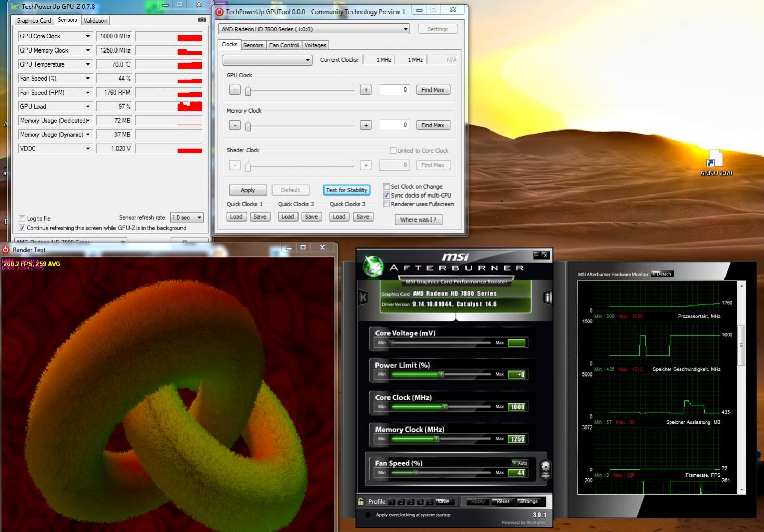Check the Linked to Core Clock box

(393, 150)
